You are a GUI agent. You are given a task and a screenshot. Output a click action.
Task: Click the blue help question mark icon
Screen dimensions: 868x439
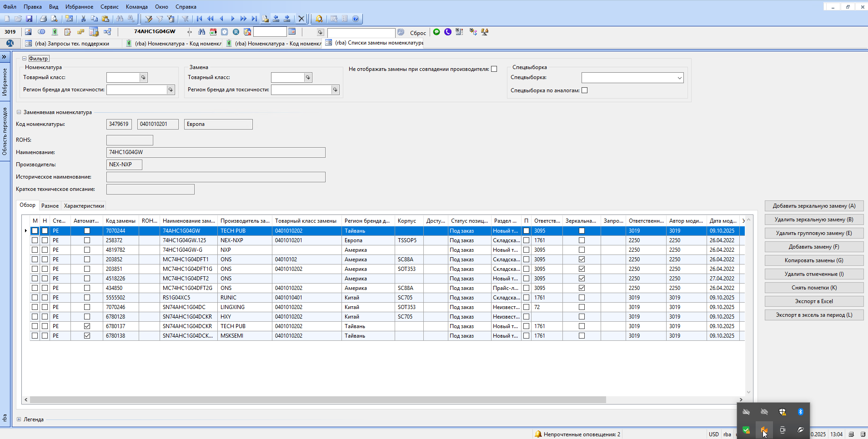click(x=356, y=19)
